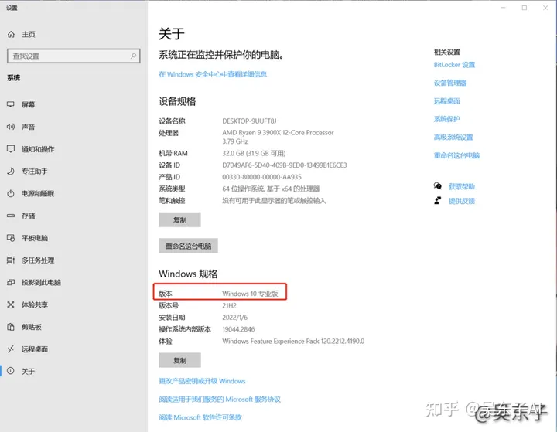This screenshot has width=558, height=434.
Task: Select the Remote Desktop (远程桌面) sidebar icon
Action: 11,349
